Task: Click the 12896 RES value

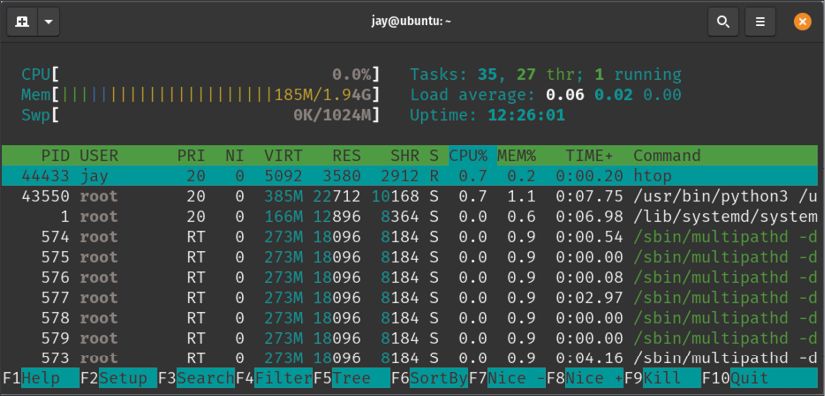Action: [337, 216]
